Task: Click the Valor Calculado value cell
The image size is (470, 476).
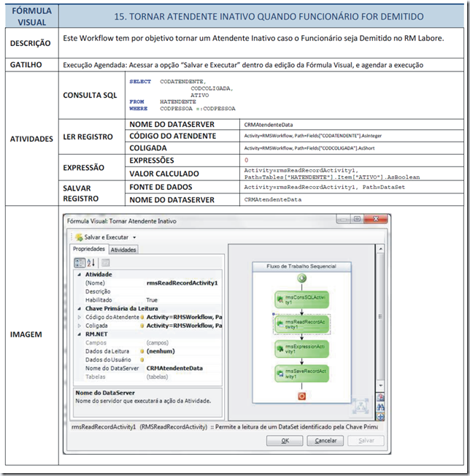Action: tap(352, 174)
